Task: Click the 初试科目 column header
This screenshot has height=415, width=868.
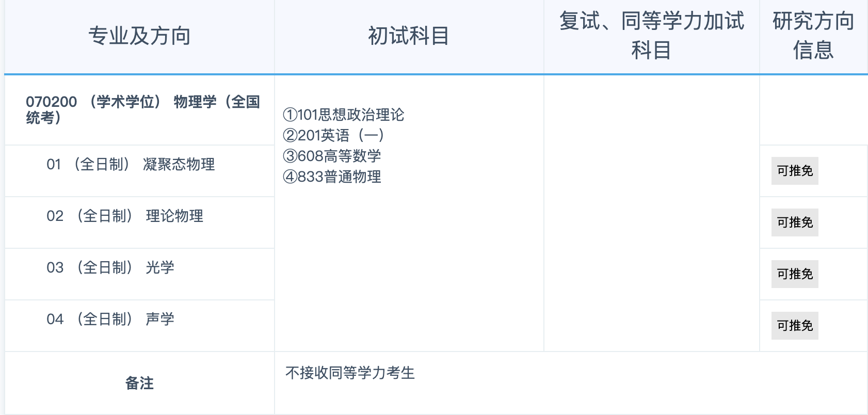Action: (x=408, y=36)
